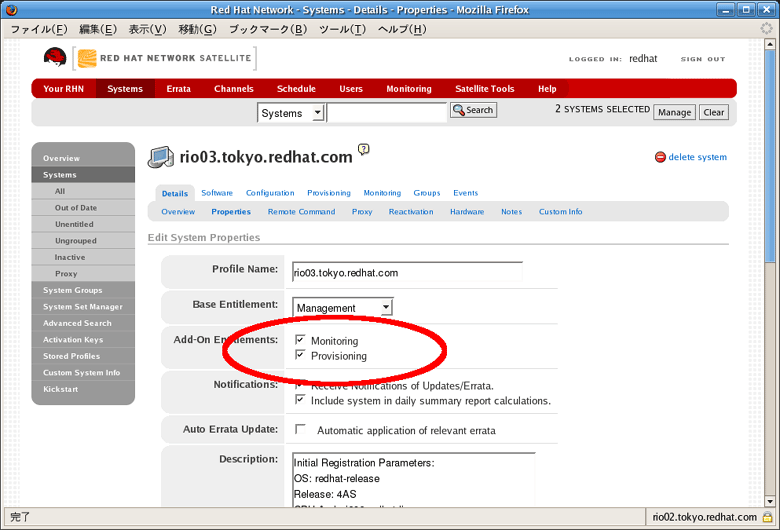780x530 pixels.
Task: Click the computer system icon by title
Action: (x=161, y=157)
